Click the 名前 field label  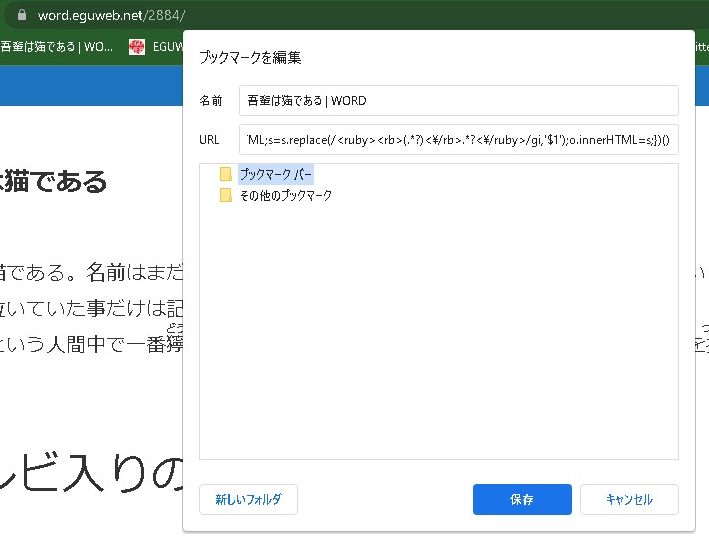(210, 101)
